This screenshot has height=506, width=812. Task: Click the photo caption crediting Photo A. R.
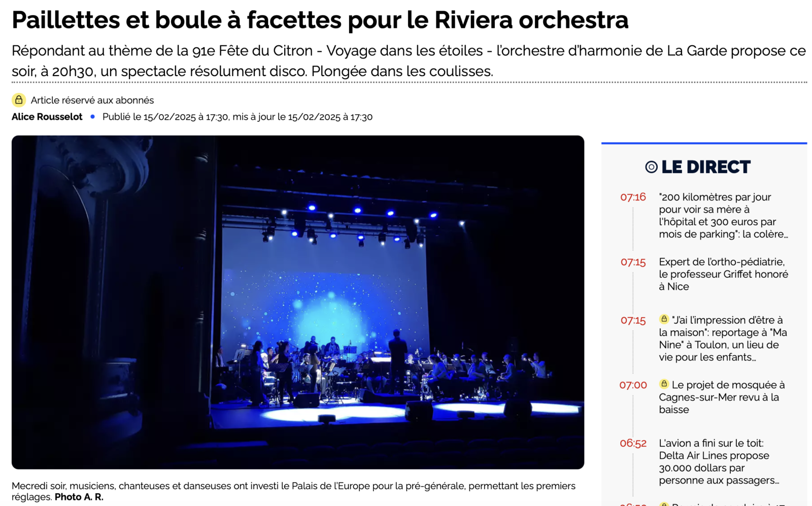click(293, 491)
